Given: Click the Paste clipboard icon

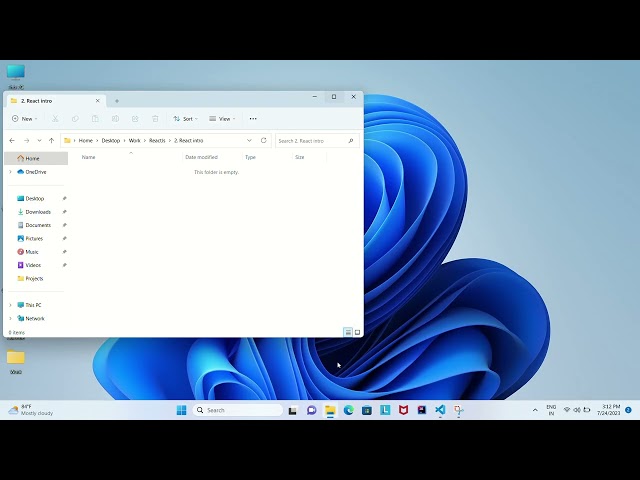Looking at the screenshot, I should [95, 119].
